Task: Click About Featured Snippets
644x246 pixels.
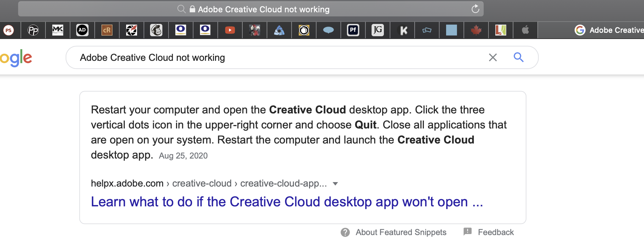Action: pyautogui.click(x=401, y=232)
